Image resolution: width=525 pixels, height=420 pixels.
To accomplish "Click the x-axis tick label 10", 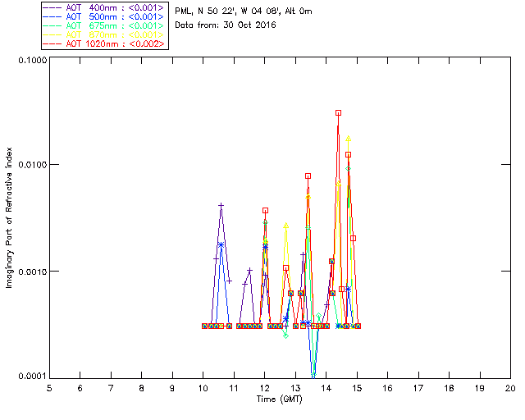I will pyautogui.click(x=203, y=388).
